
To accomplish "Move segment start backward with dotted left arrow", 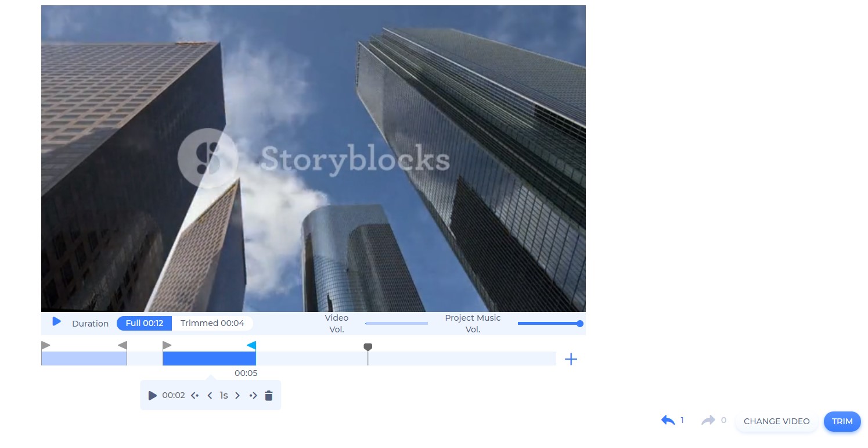I will (x=195, y=396).
